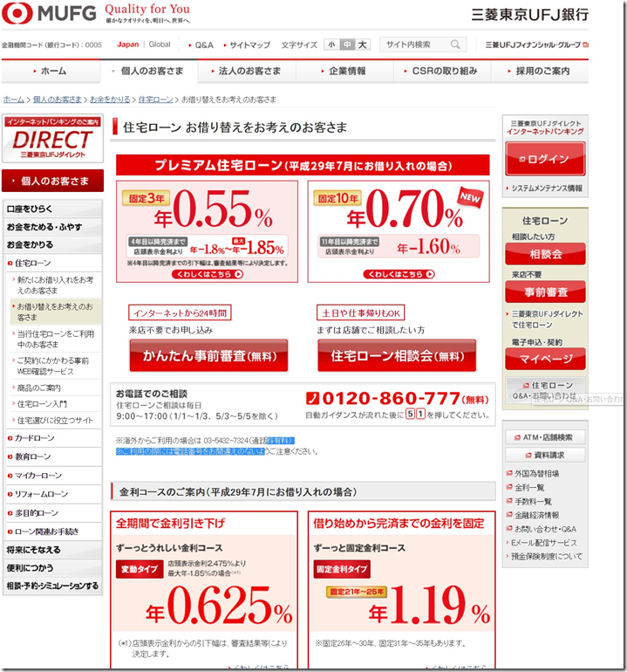Click the MUFG logo
Image resolution: width=627 pixels, height=672 pixels.
point(49,13)
